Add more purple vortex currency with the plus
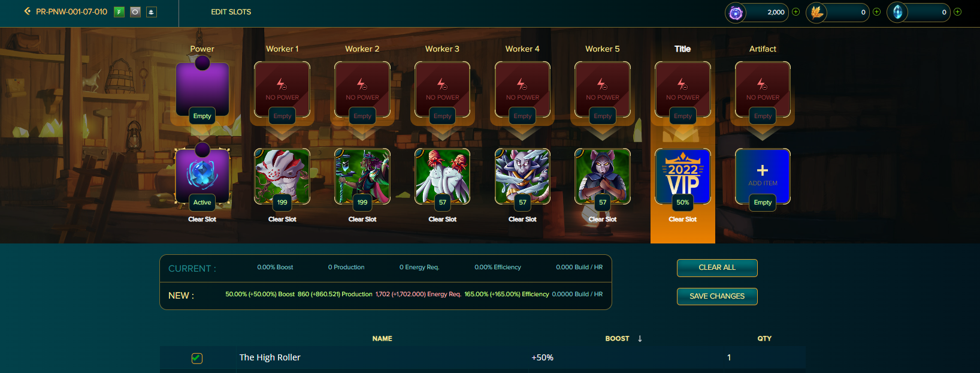Screen dimensions: 980x373 coord(796,12)
